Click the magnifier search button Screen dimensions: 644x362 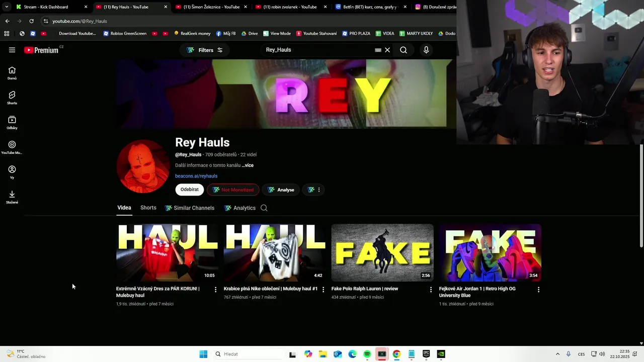404,50
